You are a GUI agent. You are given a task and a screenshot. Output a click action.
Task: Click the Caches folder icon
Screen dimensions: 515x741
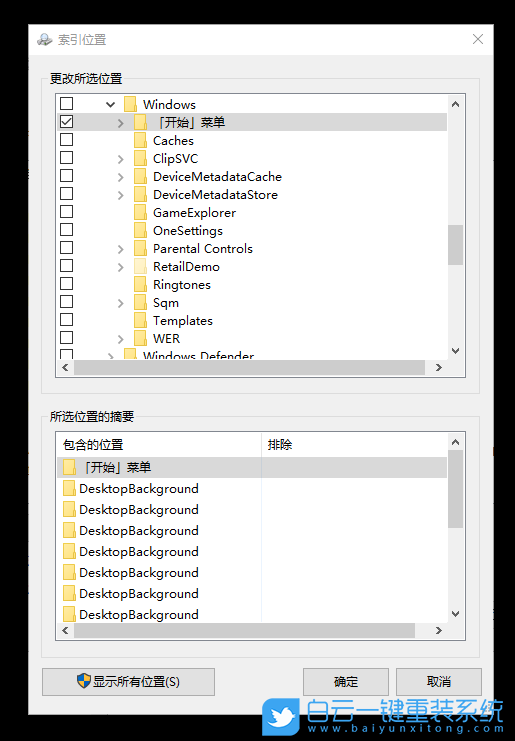tap(140, 140)
